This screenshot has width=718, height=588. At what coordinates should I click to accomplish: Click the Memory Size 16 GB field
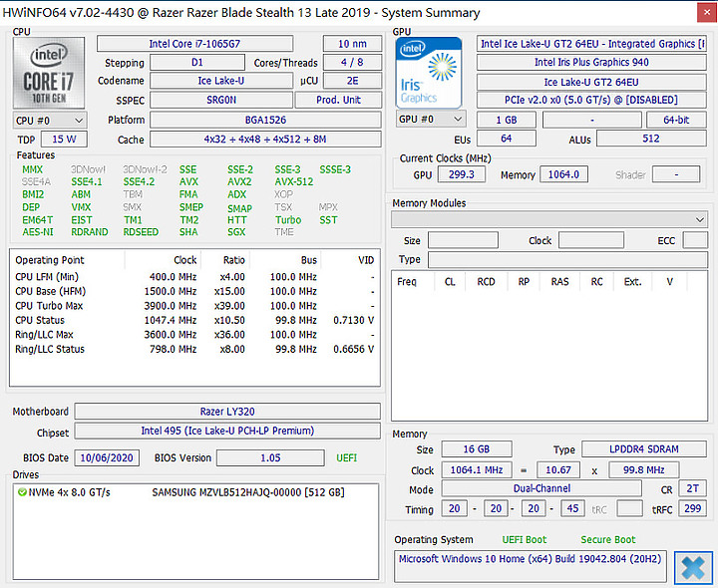click(477, 448)
